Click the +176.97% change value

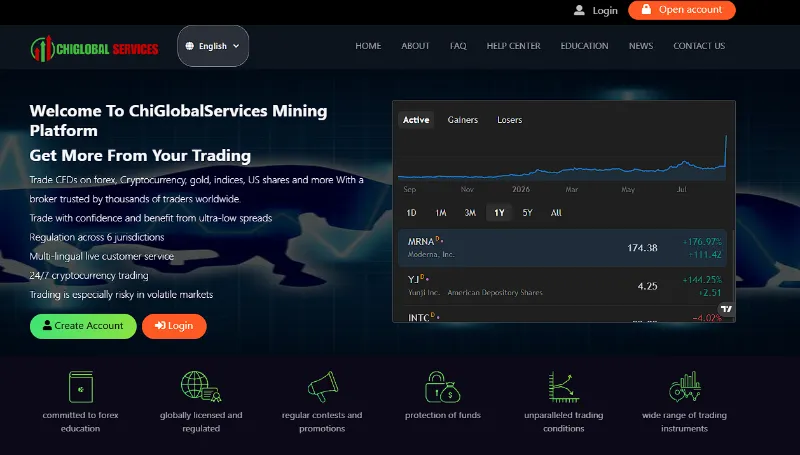tap(702, 242)
